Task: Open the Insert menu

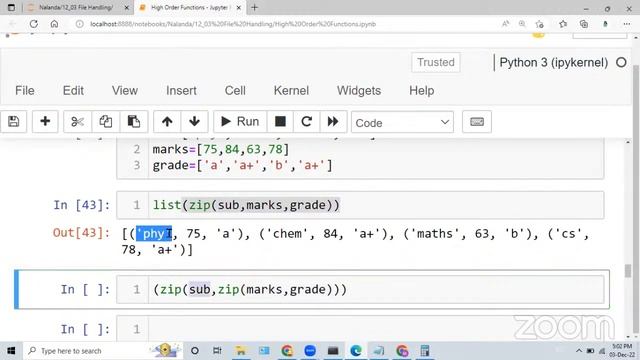Action: (181, 91)
